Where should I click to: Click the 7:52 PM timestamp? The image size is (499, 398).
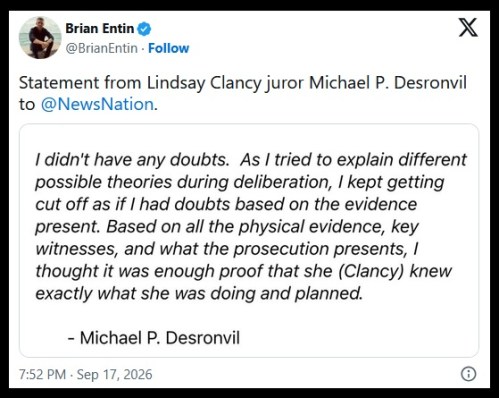[42, 374]
